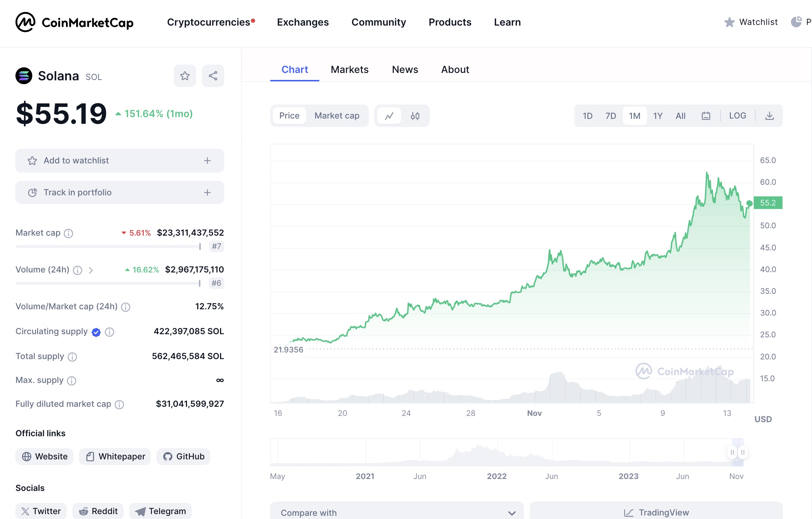Click the Circulating supply info icon
This screenshot has width=812, height=519.
click(x=109, y=332)
